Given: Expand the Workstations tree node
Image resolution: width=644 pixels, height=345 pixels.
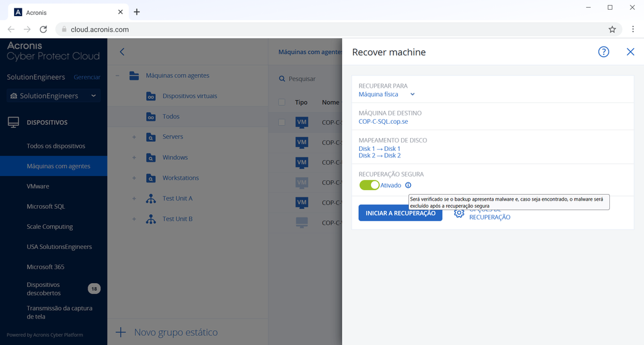Looking at the screenshot, I should click(134, 178).
